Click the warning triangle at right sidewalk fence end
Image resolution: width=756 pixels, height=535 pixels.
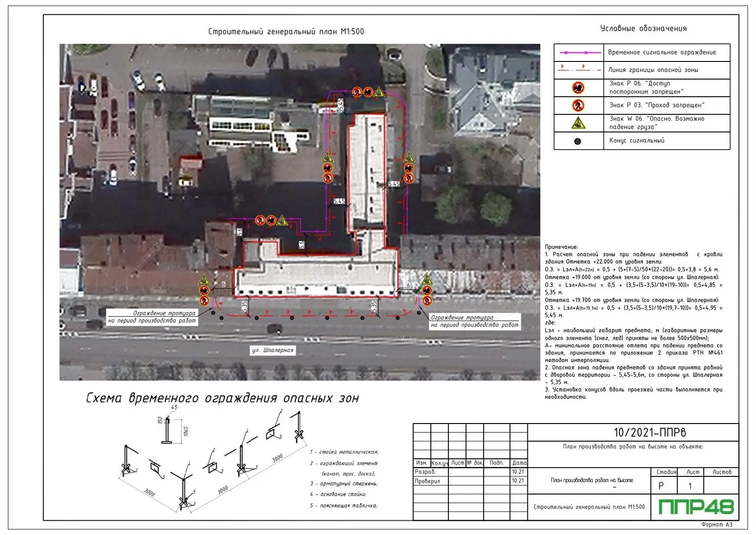pos(427,279)
